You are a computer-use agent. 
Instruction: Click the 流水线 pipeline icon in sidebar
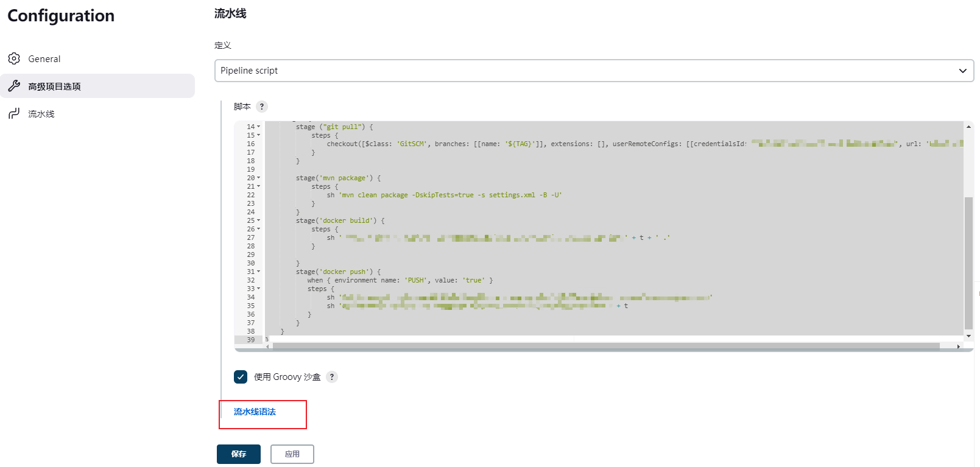[14, 113]
